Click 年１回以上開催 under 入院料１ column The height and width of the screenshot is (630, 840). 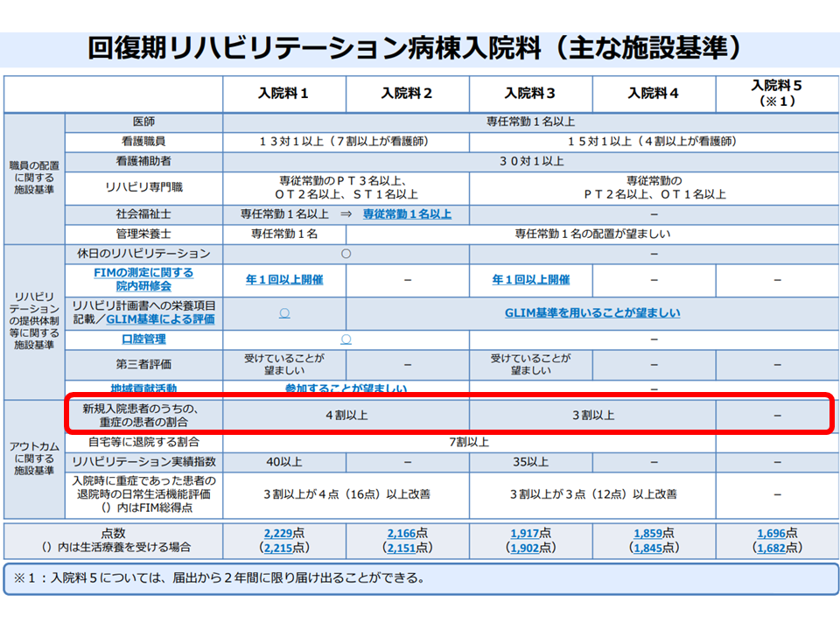point(284,279)
